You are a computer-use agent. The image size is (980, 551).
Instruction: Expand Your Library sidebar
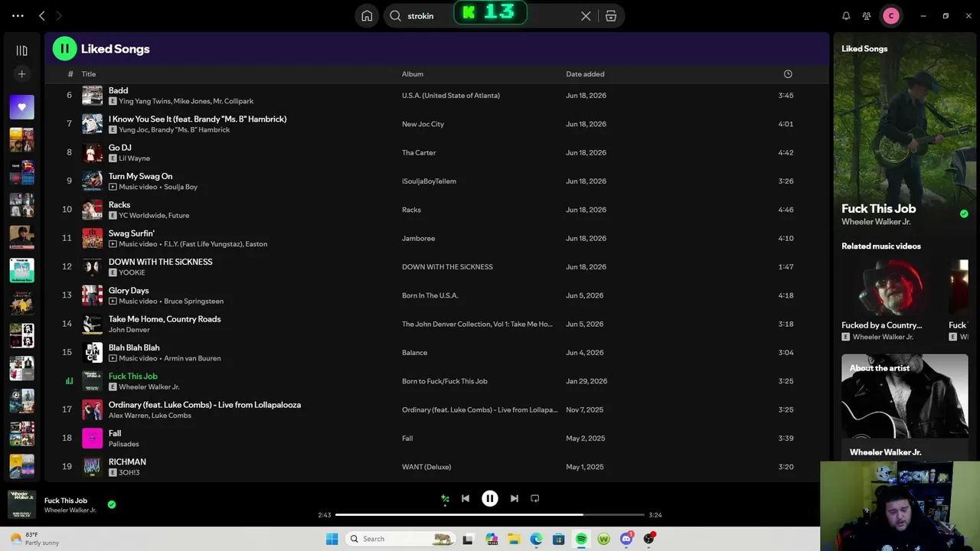(x=21, y=51)
